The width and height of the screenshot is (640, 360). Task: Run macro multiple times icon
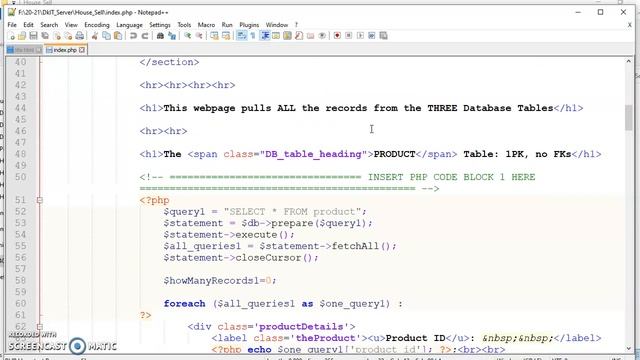(371, 36)
